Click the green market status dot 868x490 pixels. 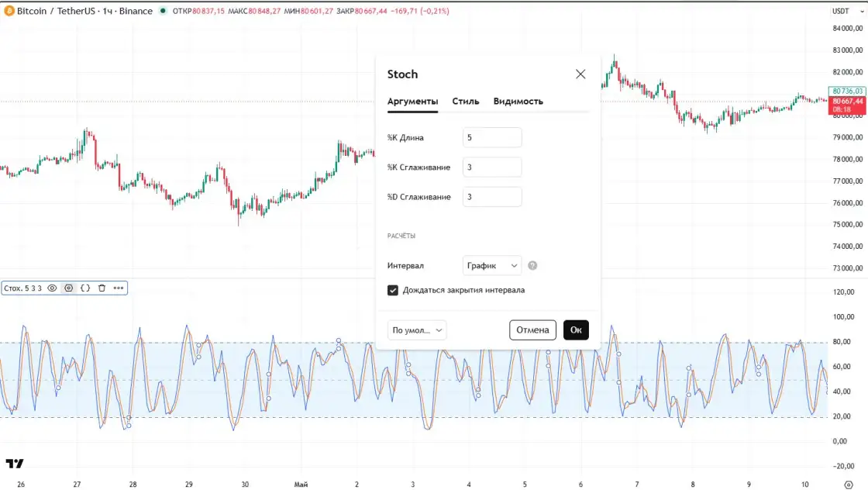pos(163,11)
